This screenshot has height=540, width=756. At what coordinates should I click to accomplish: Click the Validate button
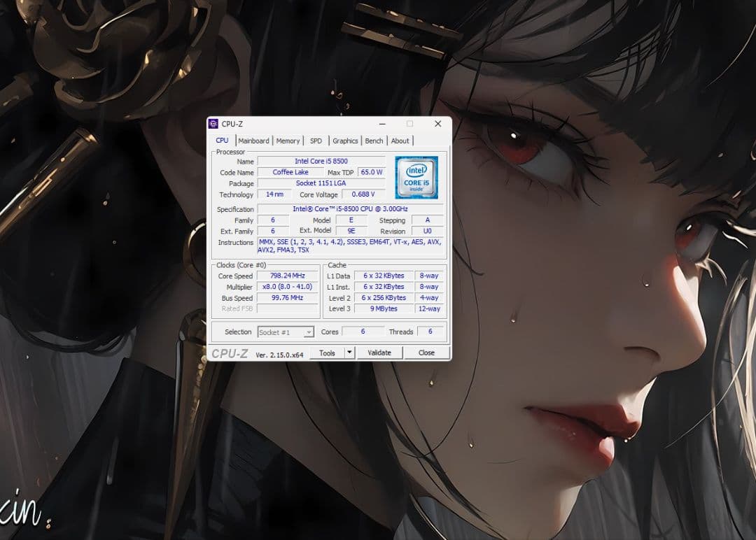point(379,353)
